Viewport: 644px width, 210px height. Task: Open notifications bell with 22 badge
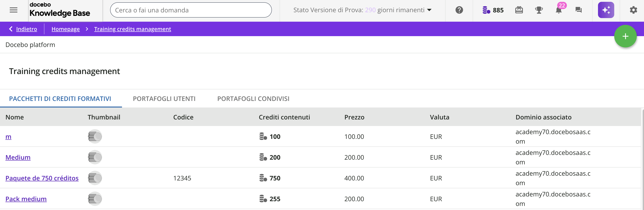[x=559, y=10]
